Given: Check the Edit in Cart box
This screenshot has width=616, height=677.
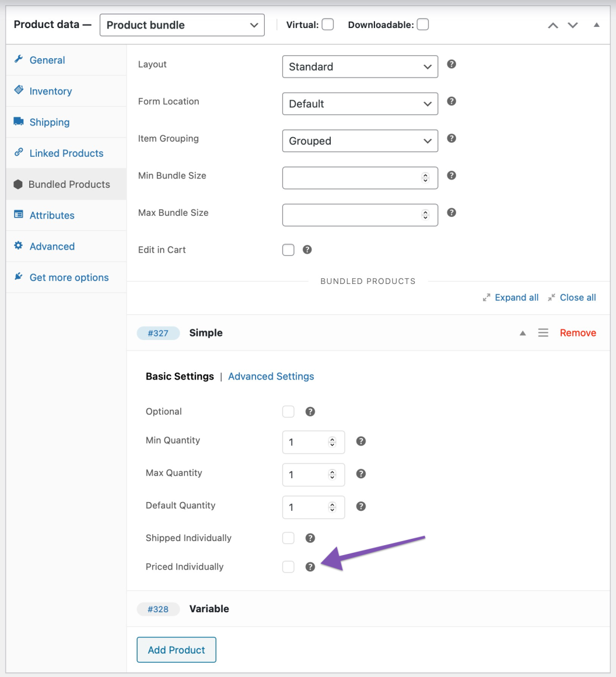Looking at the screenshot, I should [x=288, y=250].
